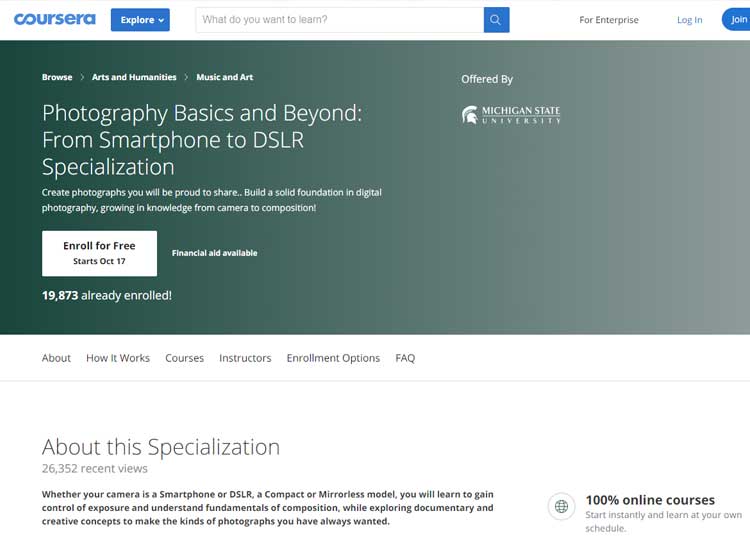Switch to the Instructors tab
The image size is (750, 550).
pos(245,358)
